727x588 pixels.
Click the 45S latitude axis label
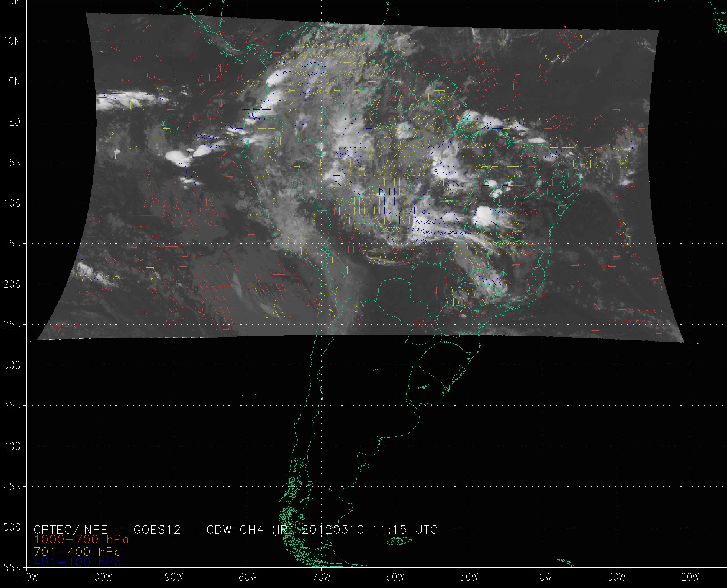[12, 487]
